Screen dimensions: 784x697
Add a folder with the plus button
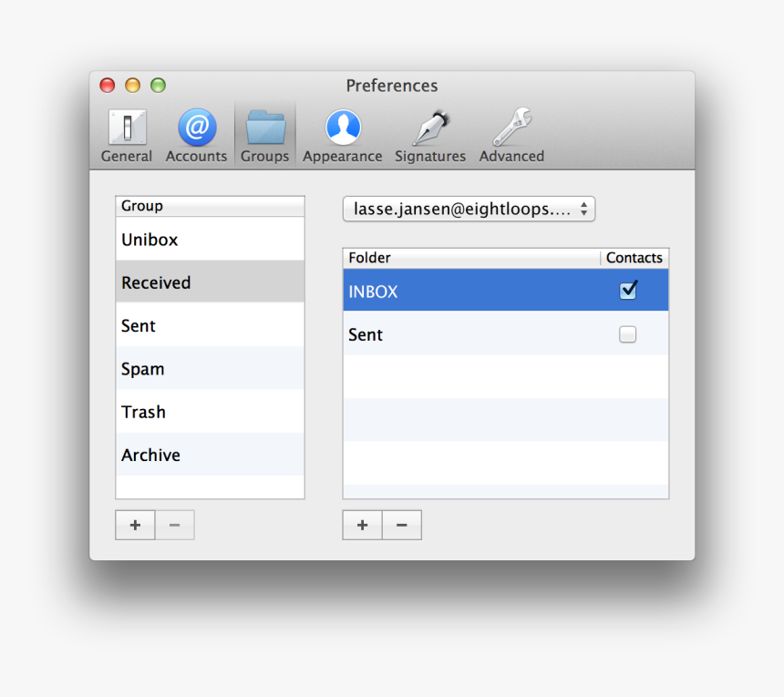pyautogui.click(x=362, y=525)
